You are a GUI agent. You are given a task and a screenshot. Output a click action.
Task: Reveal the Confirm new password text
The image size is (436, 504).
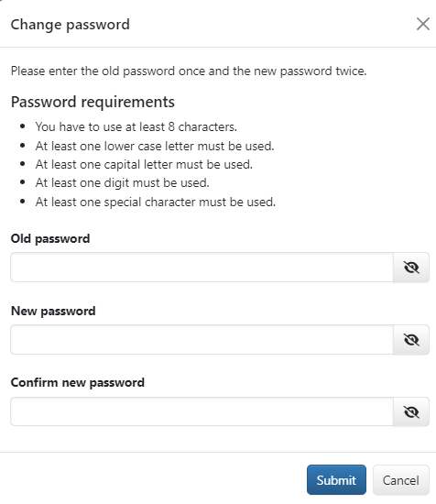point(411,411)
